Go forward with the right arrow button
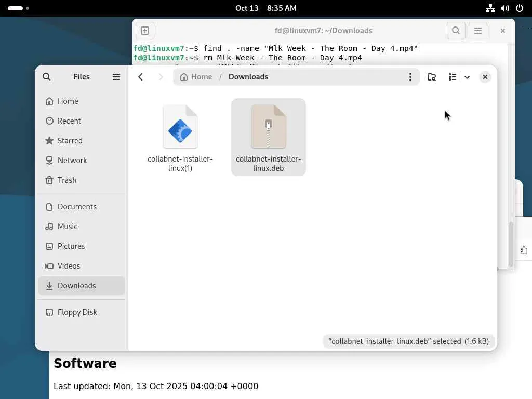532x399 pixels. 161,77
